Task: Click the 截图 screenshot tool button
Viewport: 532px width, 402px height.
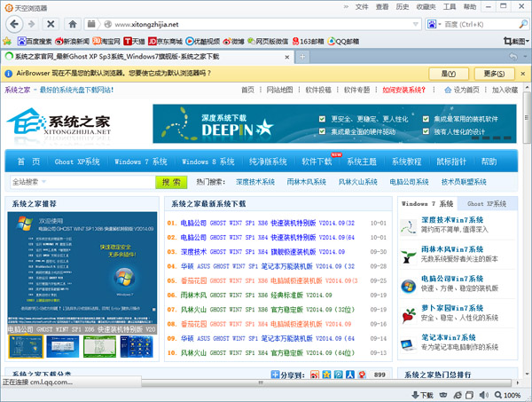Action: 513,41
